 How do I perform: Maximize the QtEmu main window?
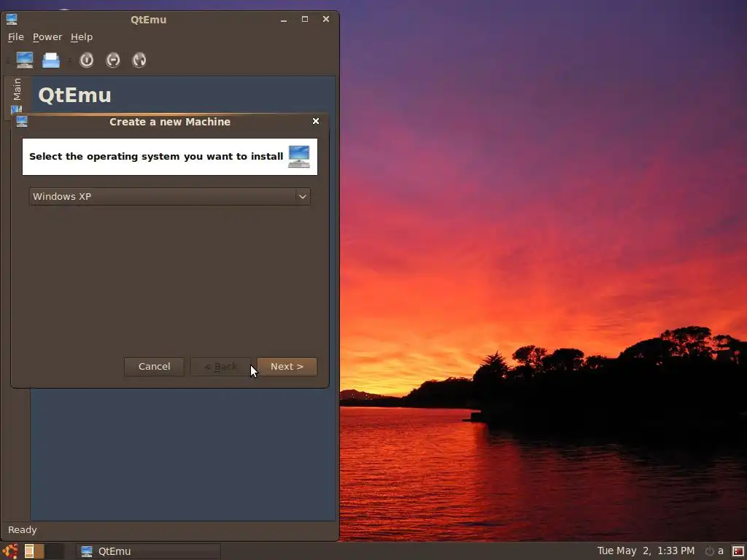[x=305, y=19]
